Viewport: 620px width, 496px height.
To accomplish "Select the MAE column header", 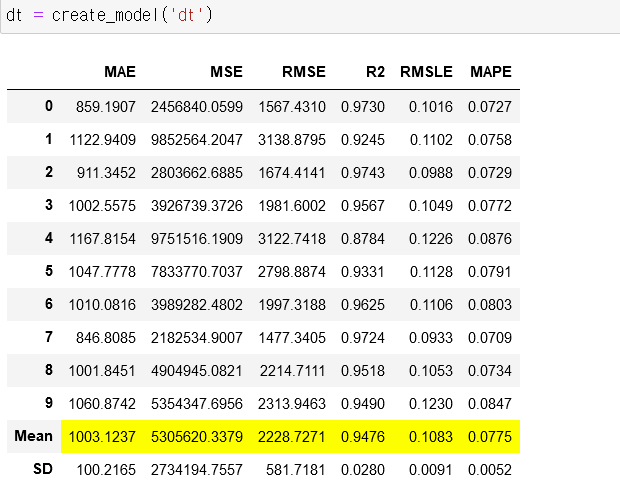I will 120,72.
